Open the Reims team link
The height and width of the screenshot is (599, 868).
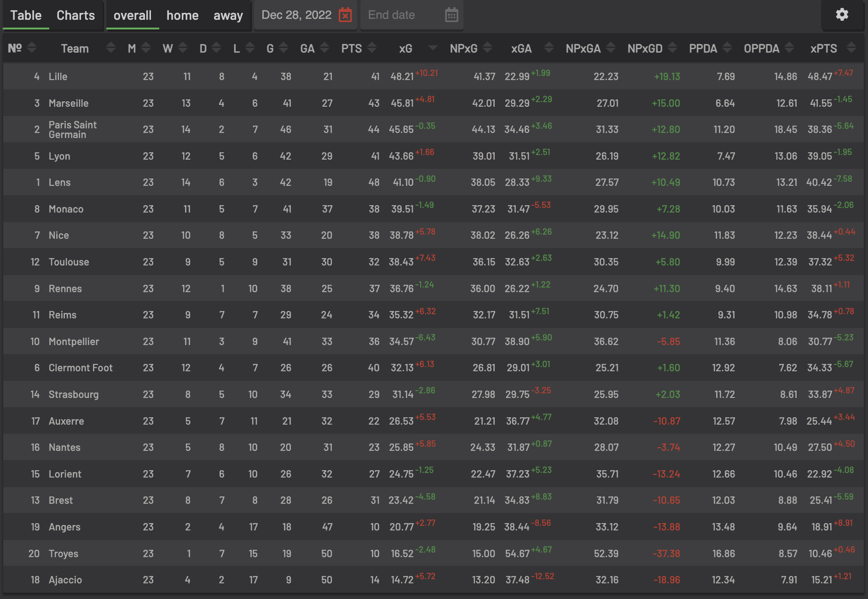[63, 315]
